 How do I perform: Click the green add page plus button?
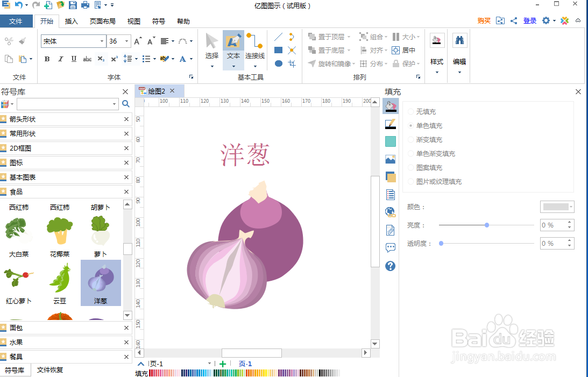click(x=223, y=364)
